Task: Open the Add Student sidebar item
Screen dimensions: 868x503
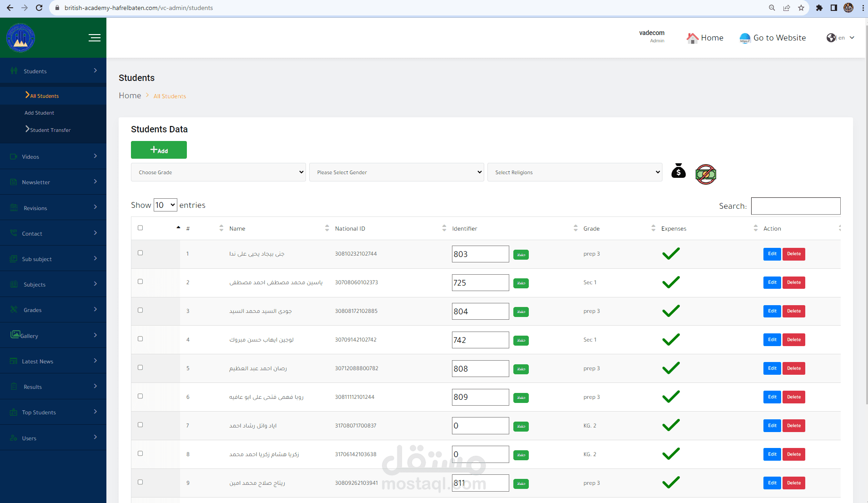Action: pyautogui.click(x=39, y=113)
